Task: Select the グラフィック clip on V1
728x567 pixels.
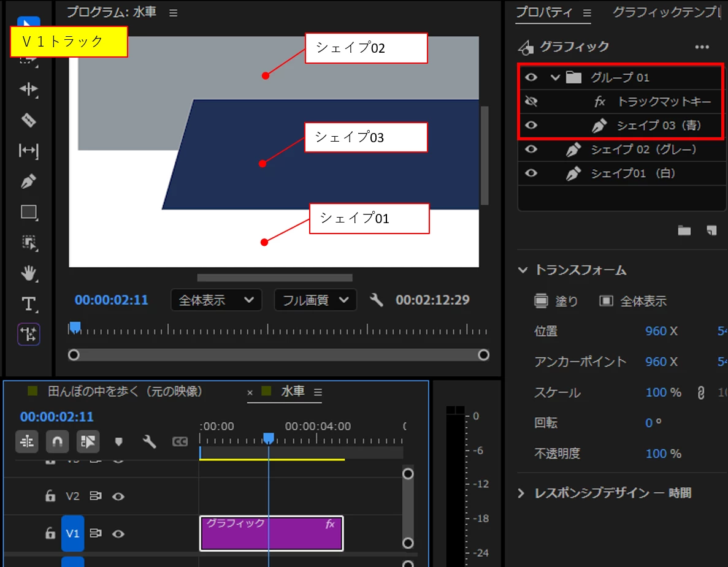Action: [x=272, y=533]
